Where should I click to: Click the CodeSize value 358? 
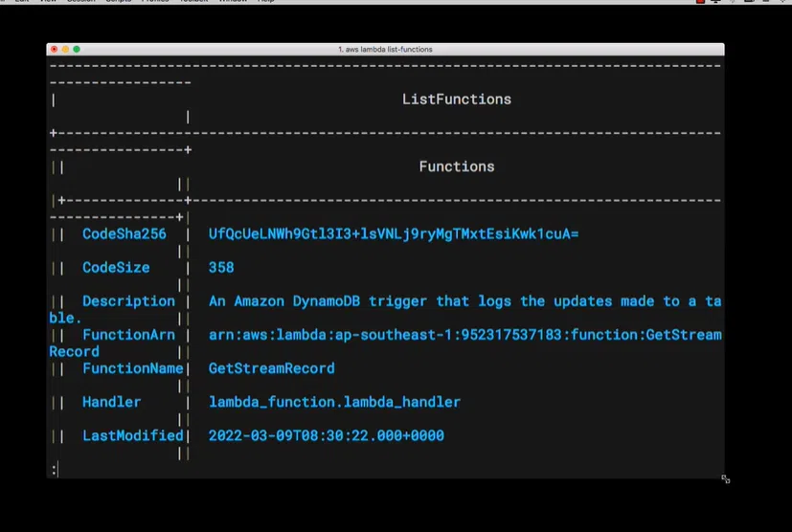[x=221, y=268]
